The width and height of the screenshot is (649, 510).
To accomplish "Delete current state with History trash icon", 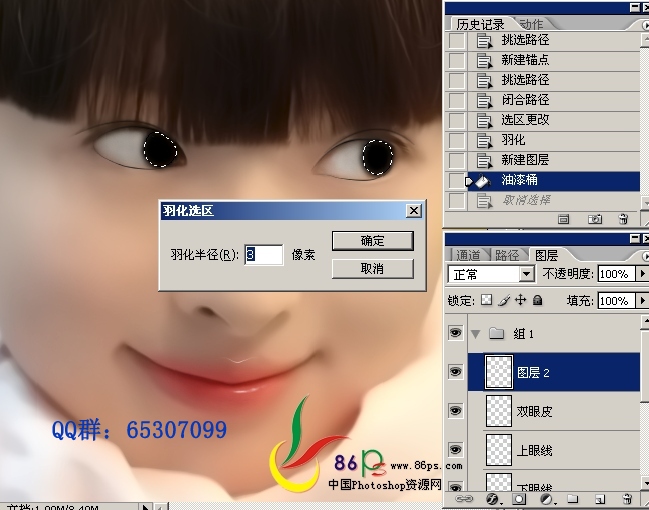I will pos(623,219).
